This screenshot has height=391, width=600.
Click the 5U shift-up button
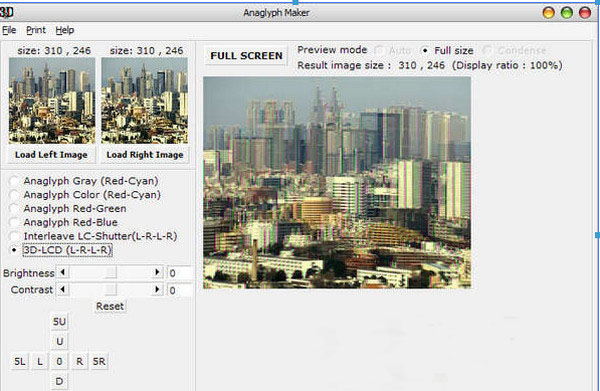[59, 321]
